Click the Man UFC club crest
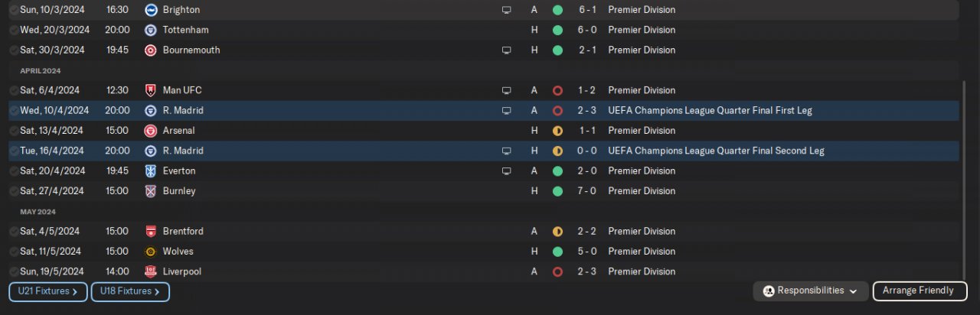 pyautogui.click(x=150, y=90)
